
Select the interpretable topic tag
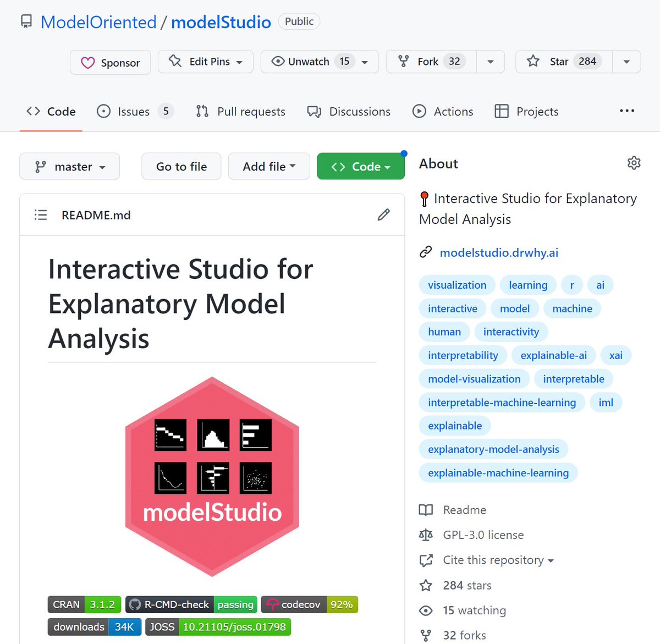pos(574,379)
